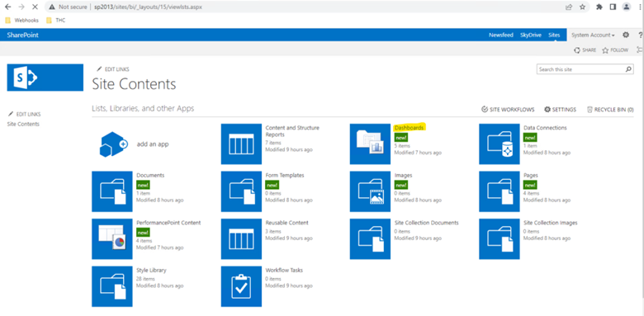Open the Workflow Tasks text link
Screen dimensions: 644x316
tap(284, 271)
